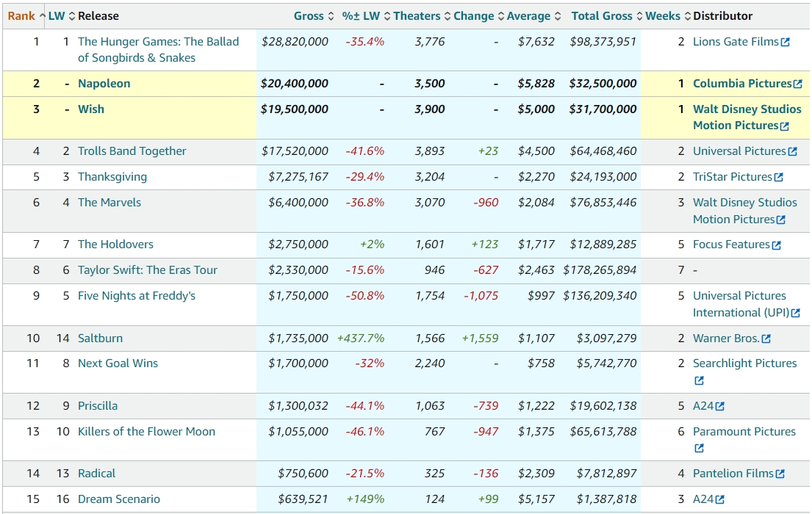Select the $7,632 average value
This screenshot has height=514, width=812.
tap(536, 42)
